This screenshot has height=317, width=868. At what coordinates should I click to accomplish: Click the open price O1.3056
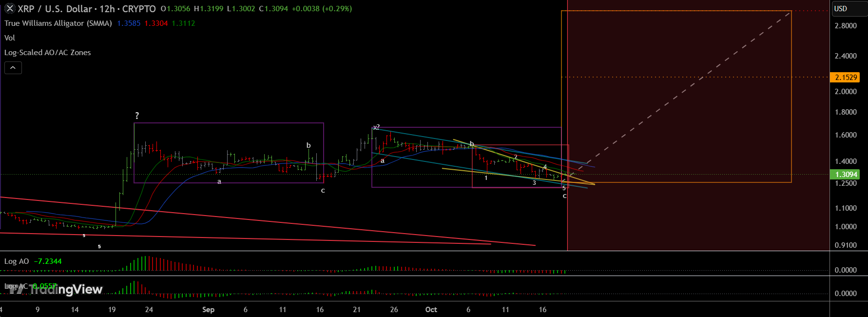(x=175, y=9)
